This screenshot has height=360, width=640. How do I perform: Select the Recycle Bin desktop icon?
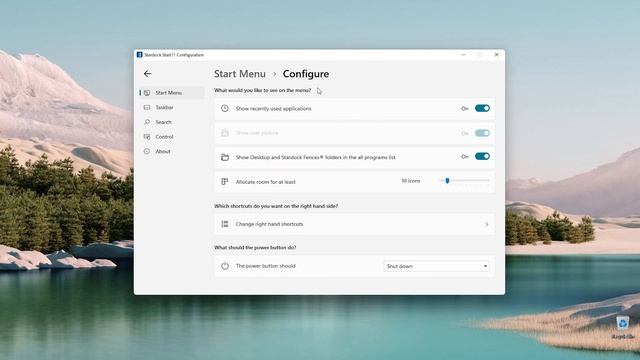(x=622, y=328)
